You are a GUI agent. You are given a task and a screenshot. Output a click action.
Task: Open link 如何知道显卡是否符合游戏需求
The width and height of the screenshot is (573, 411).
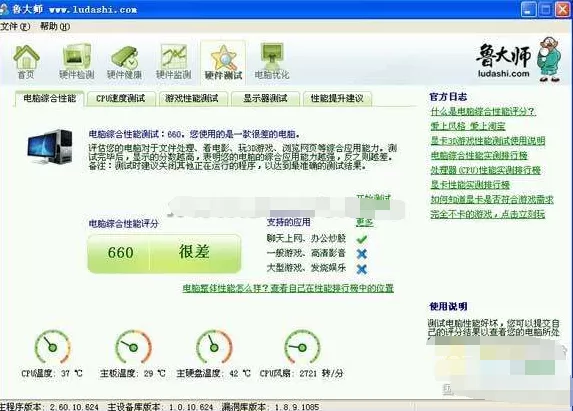pos(492,199)
